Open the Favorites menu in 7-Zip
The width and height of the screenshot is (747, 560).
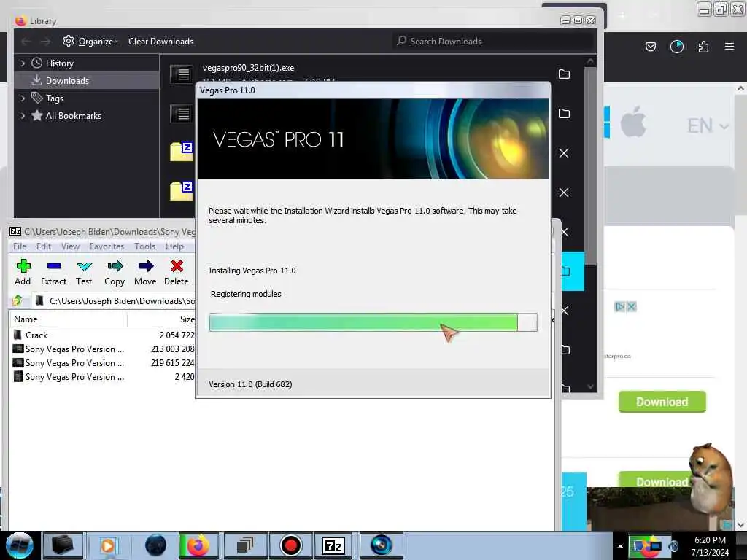click(107, 246)
